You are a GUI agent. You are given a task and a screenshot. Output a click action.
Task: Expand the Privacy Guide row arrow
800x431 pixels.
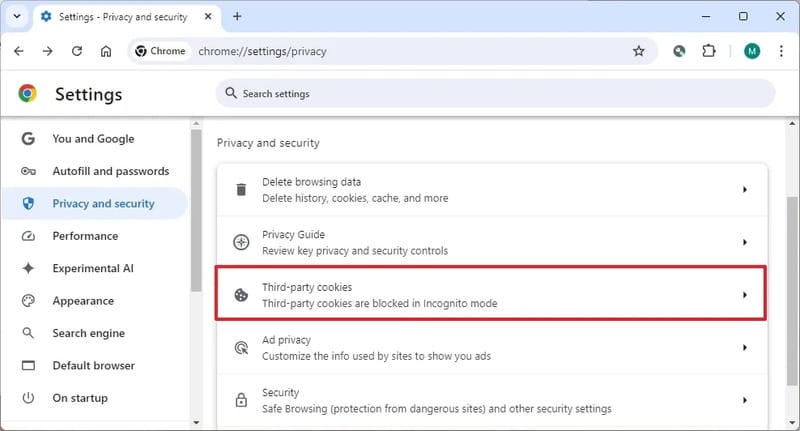(x=745, y=242)
